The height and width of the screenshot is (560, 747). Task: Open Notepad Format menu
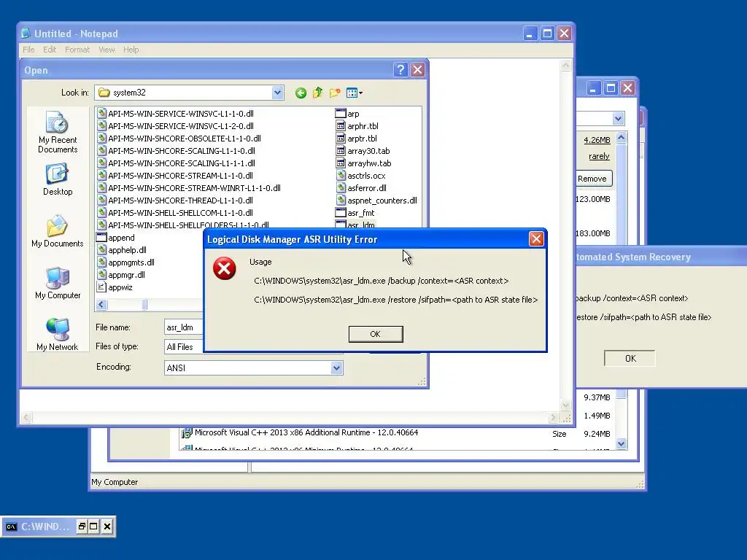point(77,50)
